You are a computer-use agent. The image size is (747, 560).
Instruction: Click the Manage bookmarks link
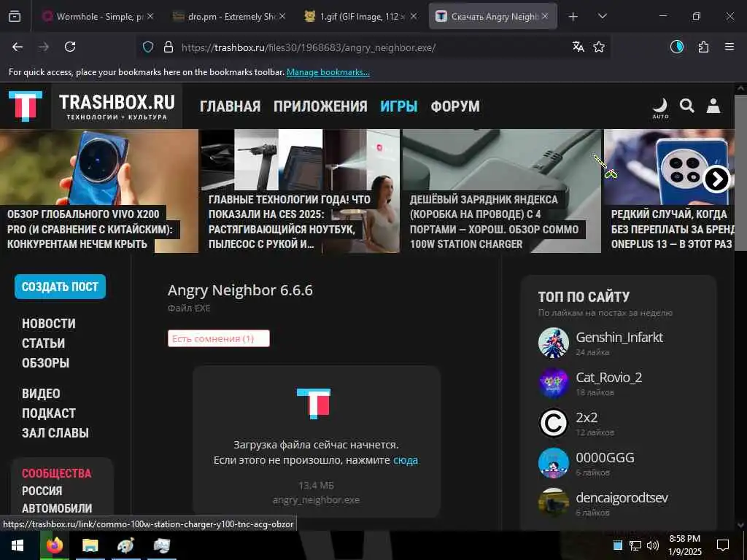[x=328, y=72]
